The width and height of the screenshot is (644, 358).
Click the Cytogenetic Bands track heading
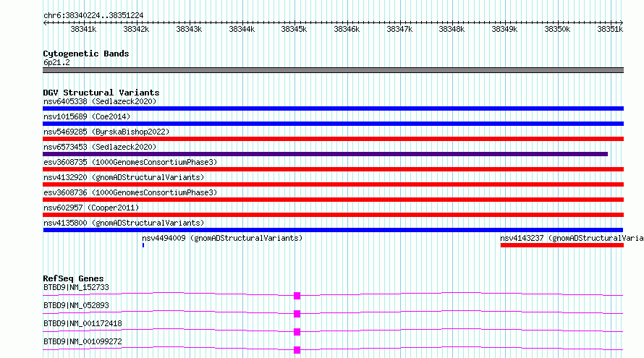86,54
